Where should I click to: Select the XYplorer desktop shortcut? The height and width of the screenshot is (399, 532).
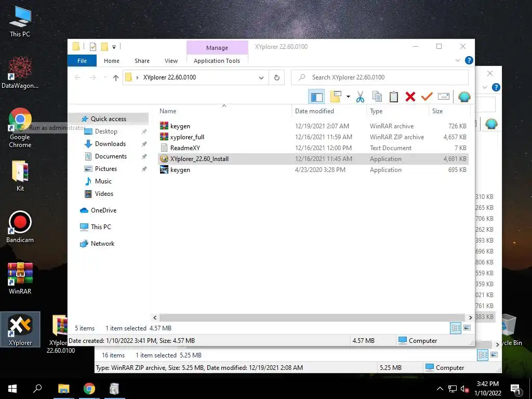coord(20,329)
